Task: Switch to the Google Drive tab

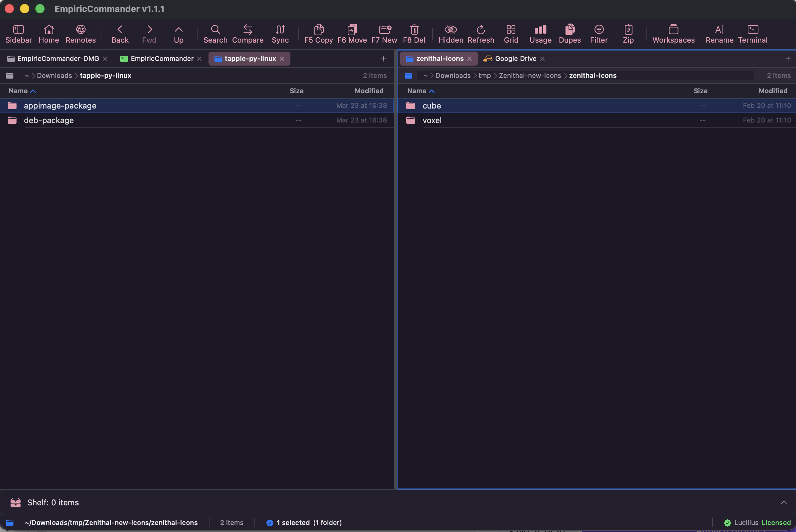Action: [515, 59]
